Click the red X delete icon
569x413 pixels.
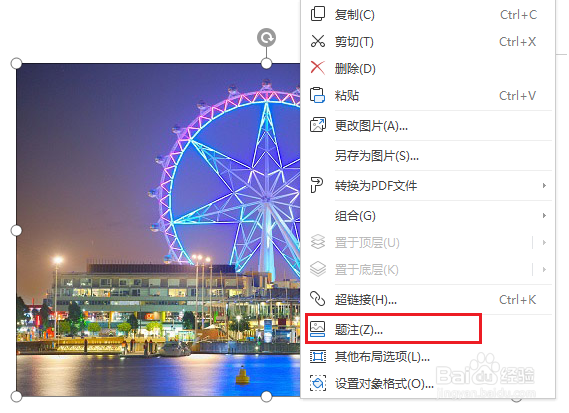click(318, 68)
